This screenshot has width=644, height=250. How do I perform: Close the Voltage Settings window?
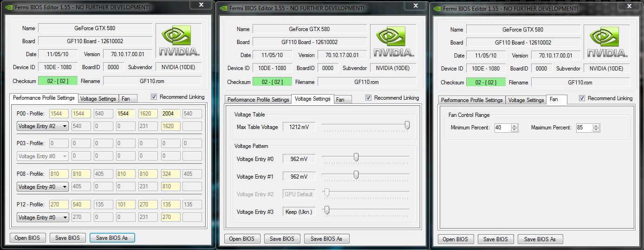point(415,5)
